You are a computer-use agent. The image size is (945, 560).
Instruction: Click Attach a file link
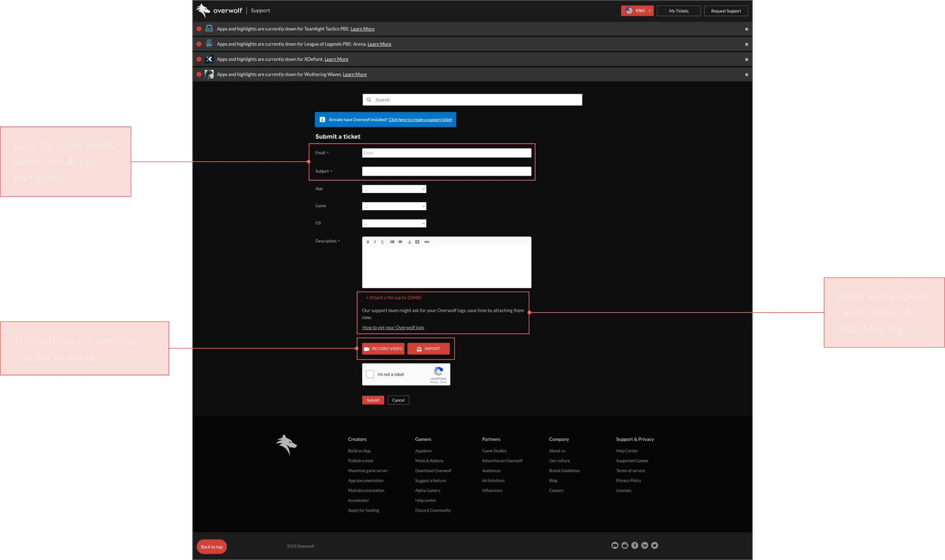tap(393, 298)
